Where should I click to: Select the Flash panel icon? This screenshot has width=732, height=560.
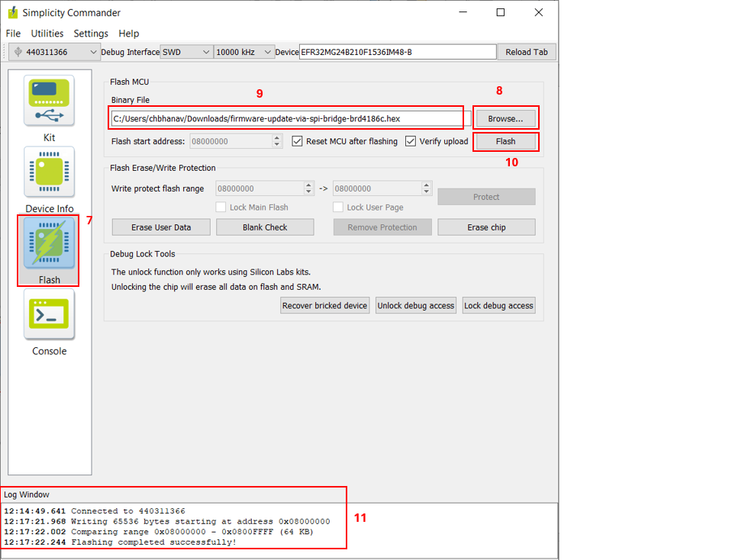point(48,244)
